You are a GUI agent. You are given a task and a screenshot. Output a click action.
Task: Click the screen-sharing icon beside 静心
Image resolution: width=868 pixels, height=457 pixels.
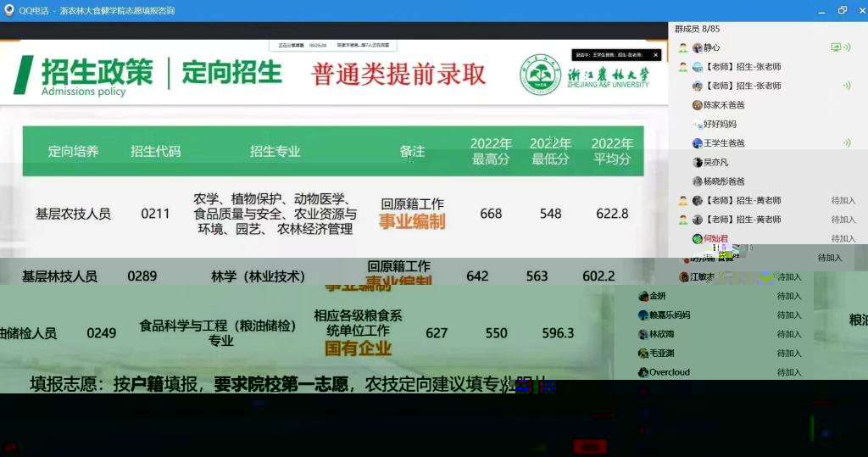pyautogui.click(x=835, y=47)
